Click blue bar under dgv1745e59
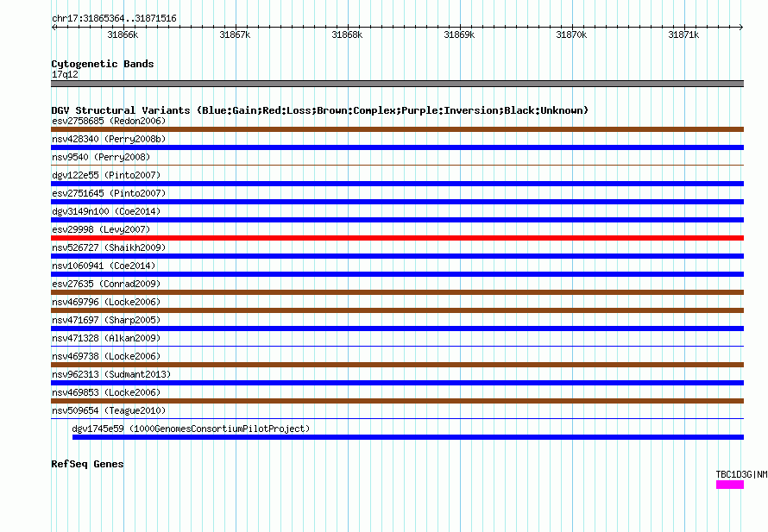The width and height of the screenshot is (768, 532). coord(408,437)
